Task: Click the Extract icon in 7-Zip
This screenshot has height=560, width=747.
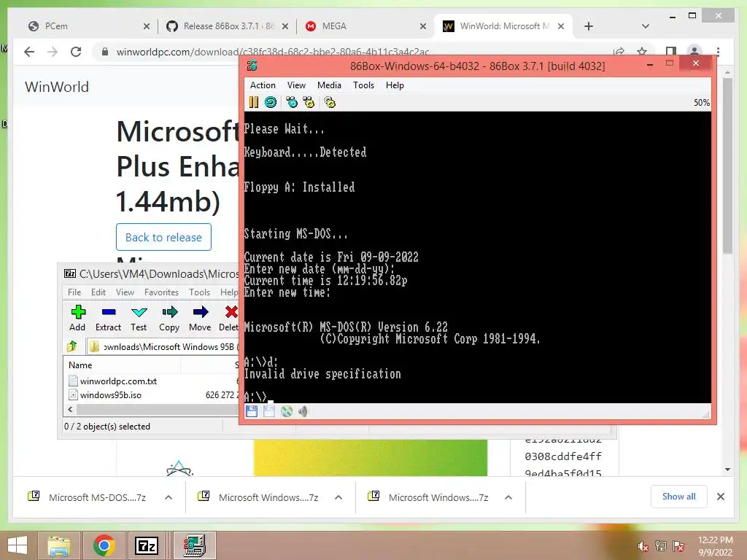Action: pos(108,318)
